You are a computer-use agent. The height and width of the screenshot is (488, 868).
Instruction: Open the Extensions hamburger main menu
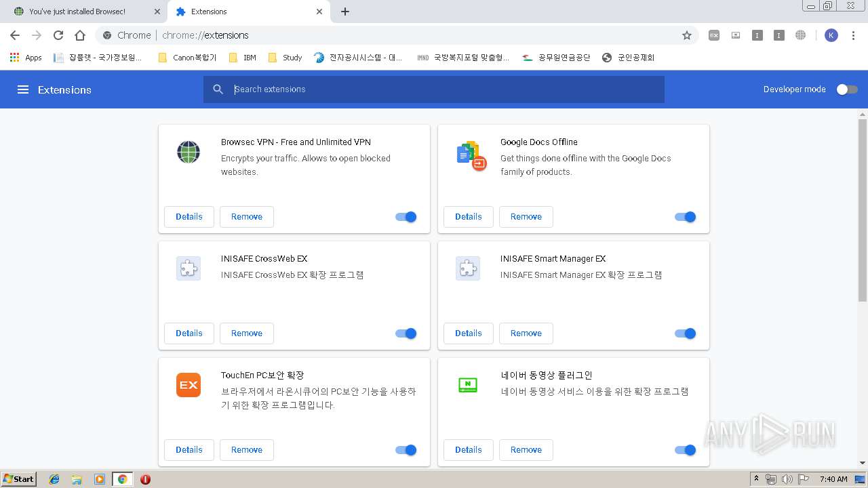(23, 89)
